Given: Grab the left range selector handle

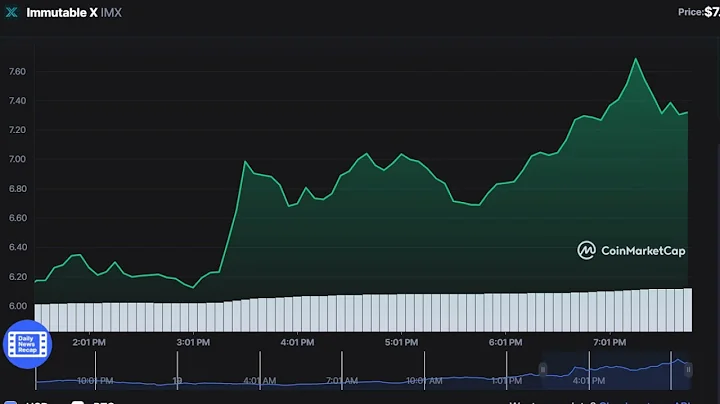Looking at the screenshot, I should click(543, 369).
